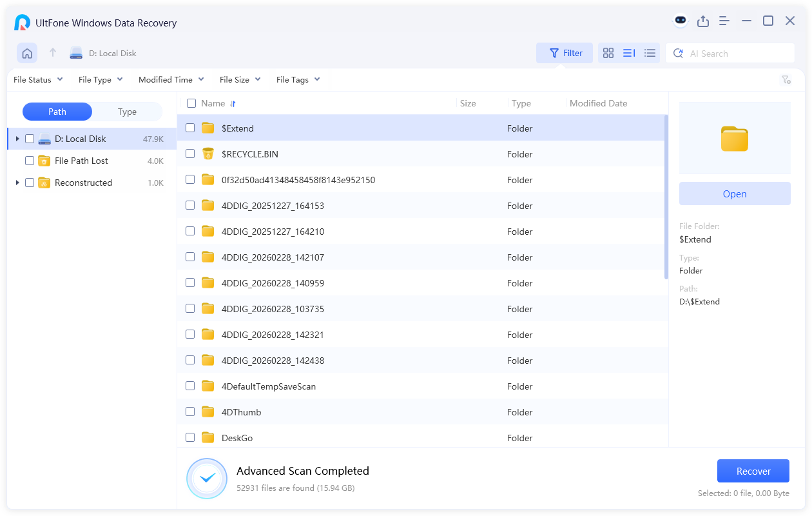Select the Path tab
Viewport: 812px width, 516px height.
pos(57,112)
